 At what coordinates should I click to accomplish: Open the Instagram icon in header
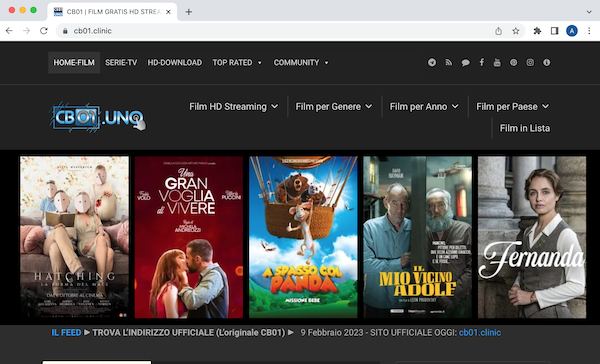pos(530,62)
